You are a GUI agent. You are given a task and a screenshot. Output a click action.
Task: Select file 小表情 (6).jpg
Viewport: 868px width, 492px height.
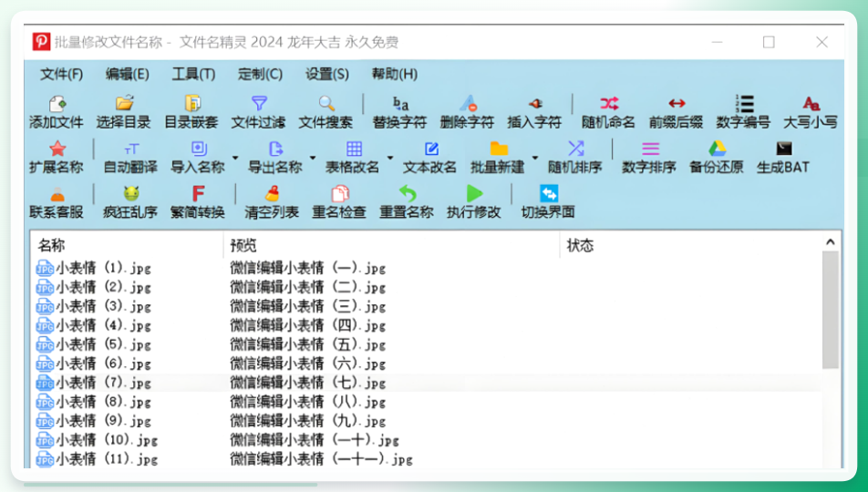point(94,364)
